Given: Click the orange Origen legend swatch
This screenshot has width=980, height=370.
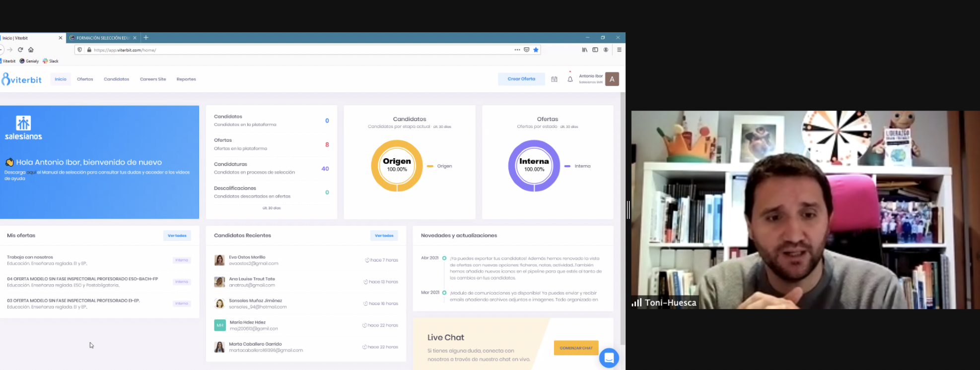Looking at the screenshot, I should (x=430, y=166).
